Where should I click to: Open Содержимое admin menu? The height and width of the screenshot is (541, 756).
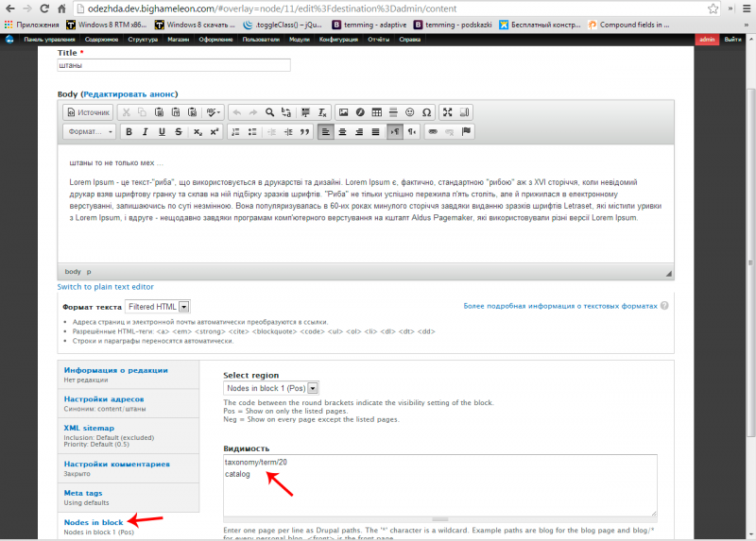101,40
